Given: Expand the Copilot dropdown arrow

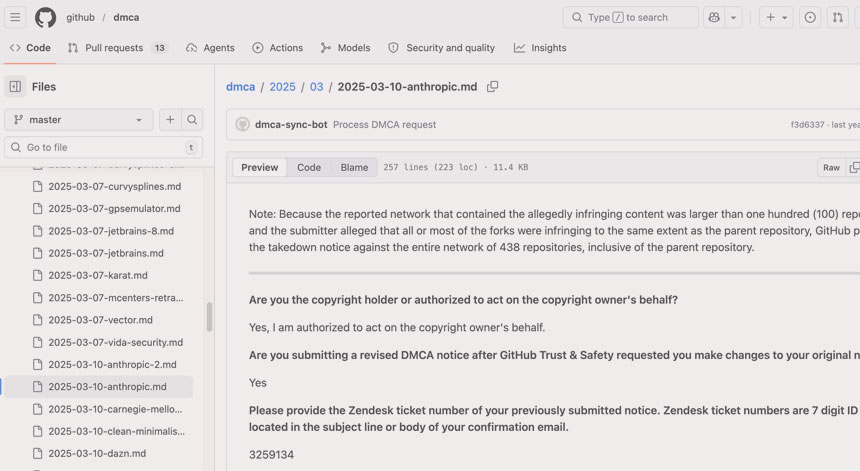Looking at the screenshot, I should (734, 17).
